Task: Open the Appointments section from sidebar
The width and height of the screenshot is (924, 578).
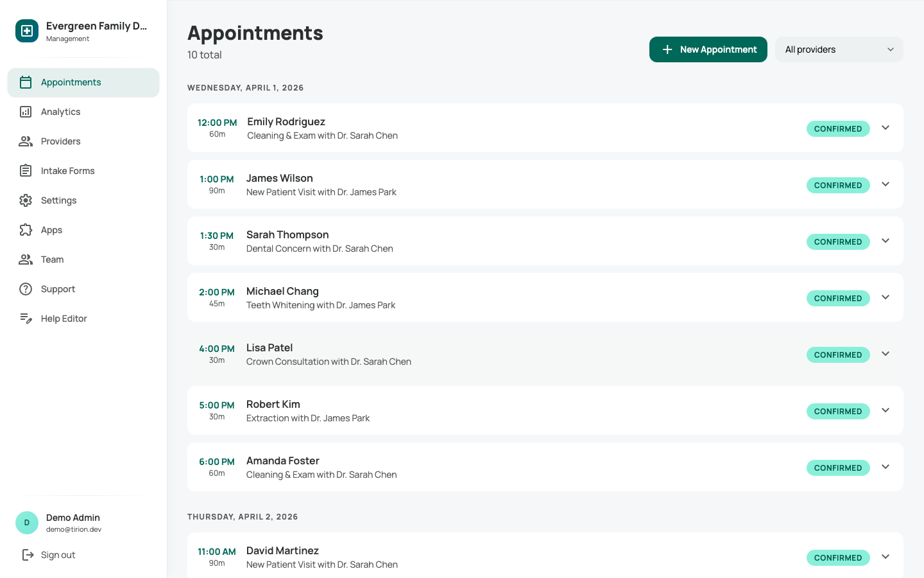Action: tap(71, 82)
